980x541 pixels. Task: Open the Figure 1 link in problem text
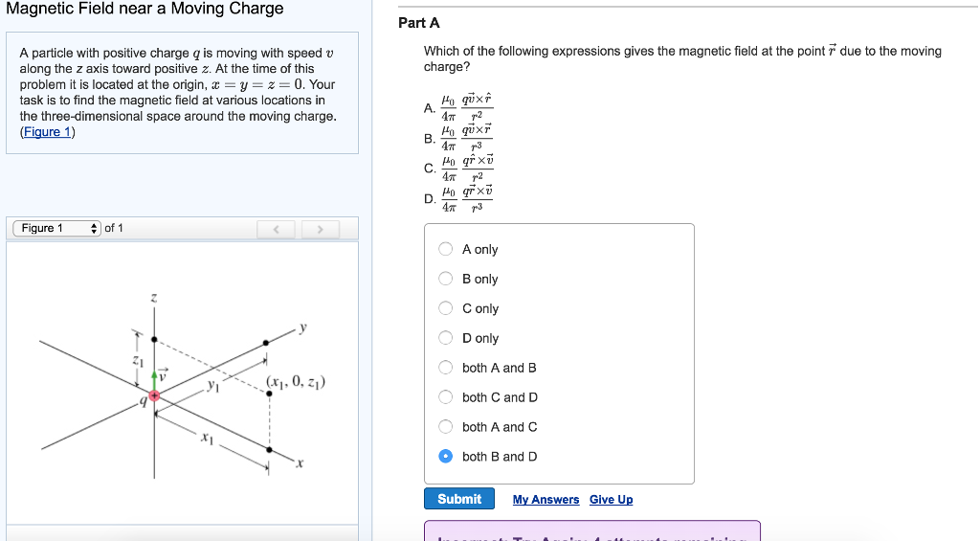tap(47, 132)
